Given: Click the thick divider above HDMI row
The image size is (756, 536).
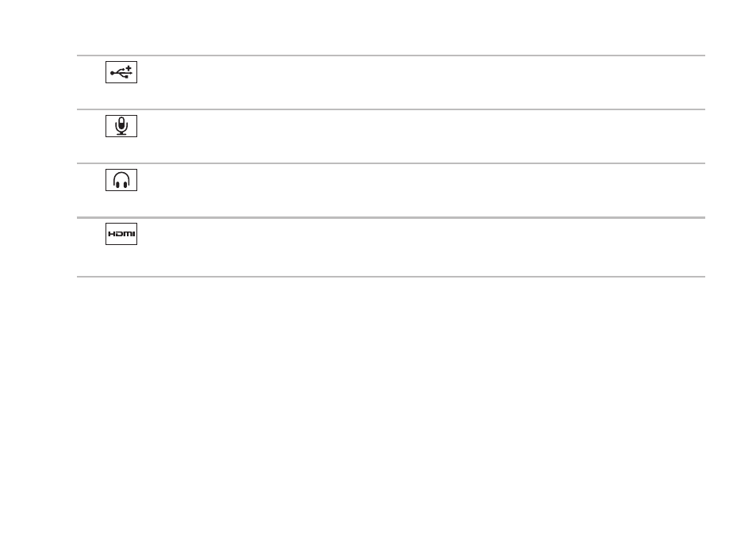Looking at the screenshot, I should click(x=391, y=217).
